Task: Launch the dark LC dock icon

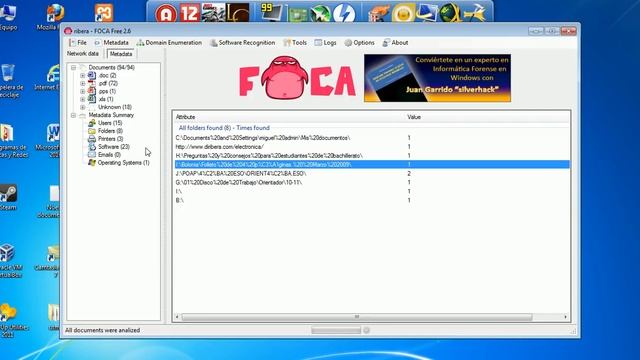Action: coord(237,13)
